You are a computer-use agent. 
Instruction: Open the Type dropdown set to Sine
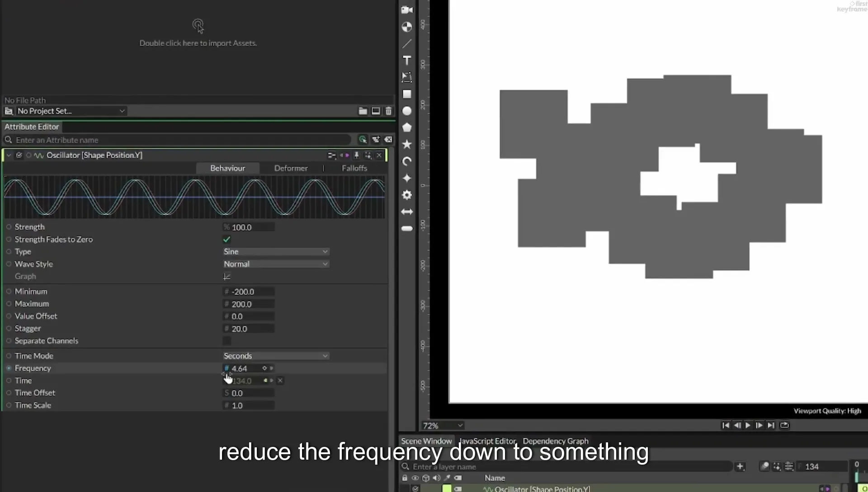(x=276, y=251)
